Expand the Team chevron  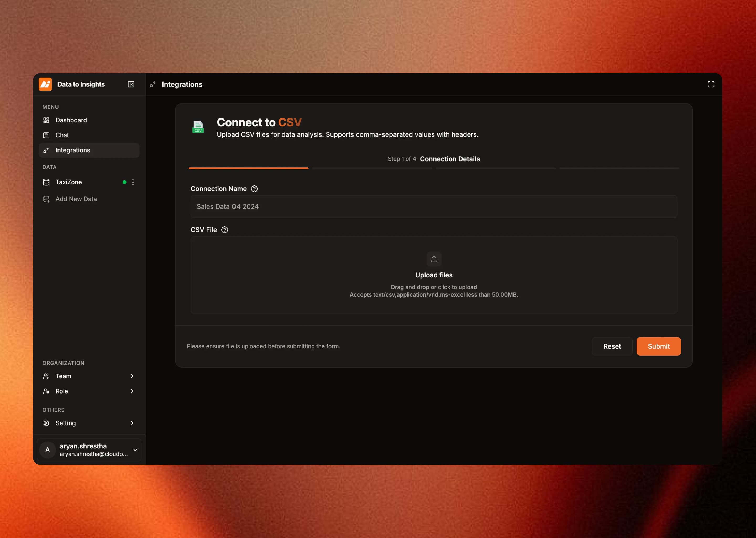point(132,376)
